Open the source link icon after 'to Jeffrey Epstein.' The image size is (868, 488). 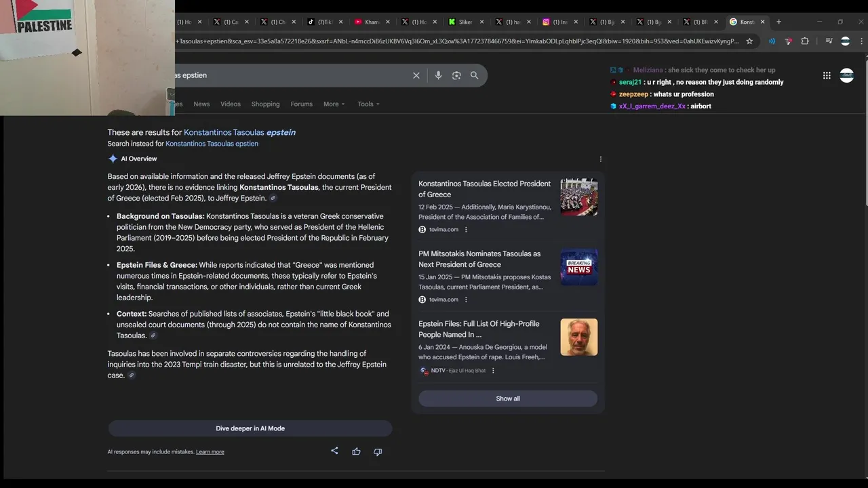tap(273, 199)
